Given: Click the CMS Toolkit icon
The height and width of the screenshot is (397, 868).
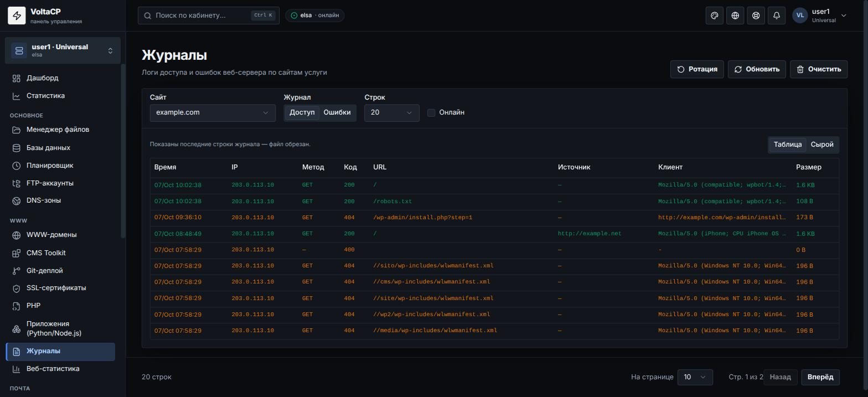Looking at the screenshot, I should [17, 253].
